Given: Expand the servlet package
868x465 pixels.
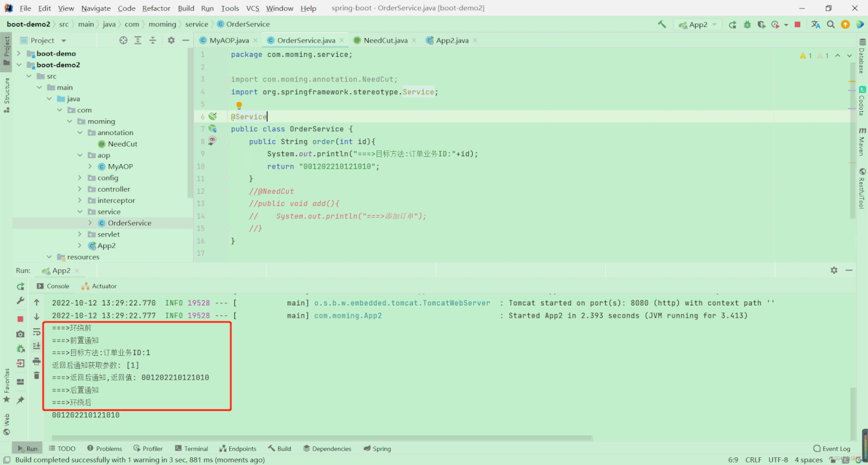Looking at the screenshot, I should [80, 234].
